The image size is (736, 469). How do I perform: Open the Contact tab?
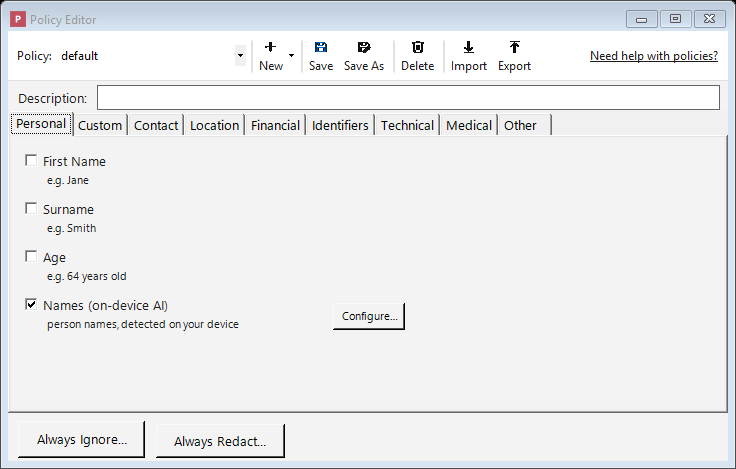tap(156, 125)
